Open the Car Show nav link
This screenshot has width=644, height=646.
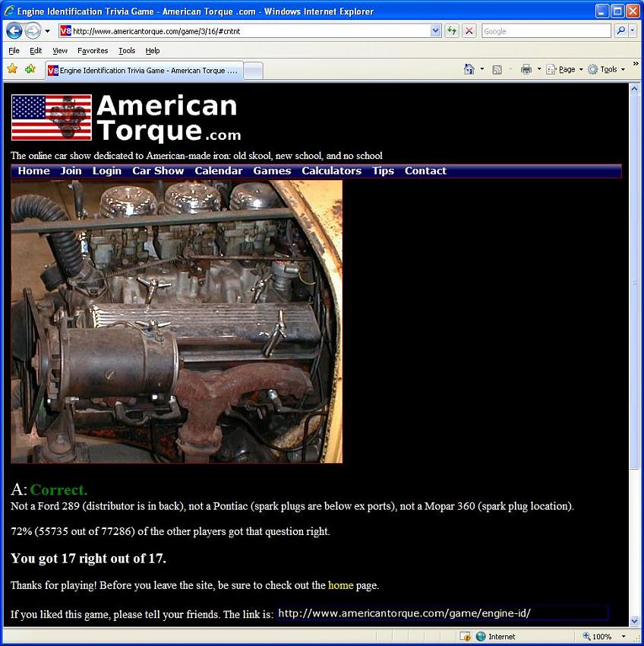tap(158, 171)
